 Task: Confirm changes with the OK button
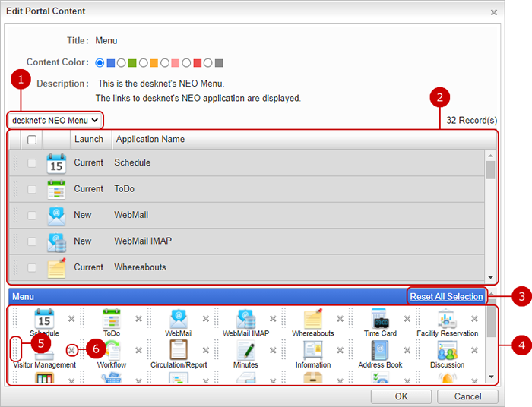pos(401,396)
